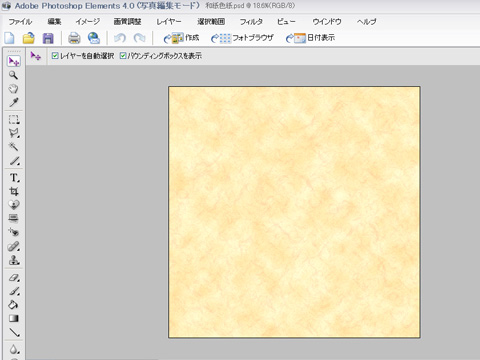
Task: Select the Rectangular Marquee tool
Action: pyautogui.click(x=14, y=119)
